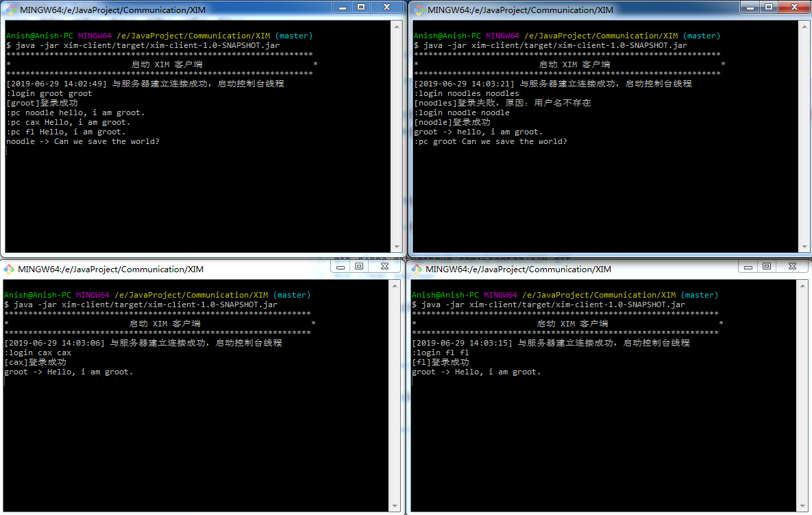
Task: Open the MINGW64 icon menu in fl's terminal window
Action: coord(417,269)
